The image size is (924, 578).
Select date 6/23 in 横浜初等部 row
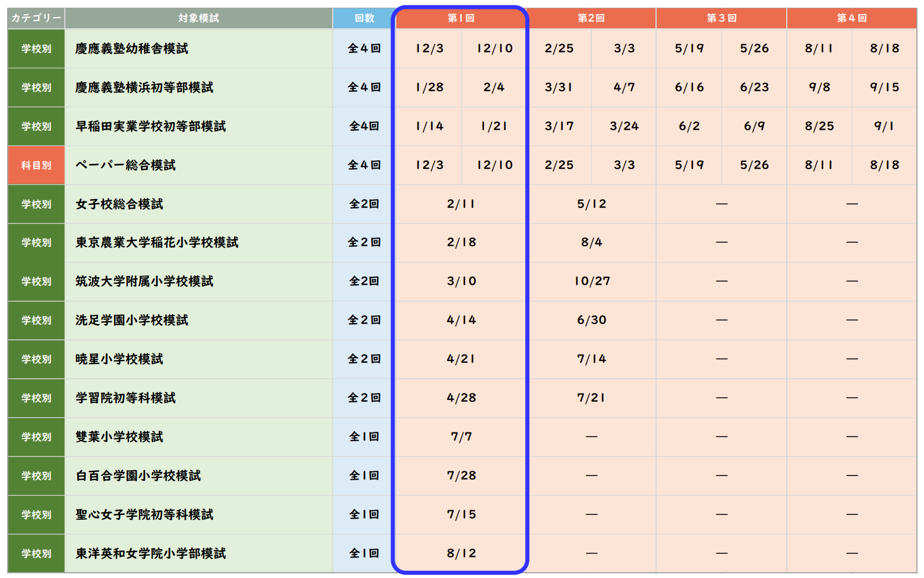(x=754, y=88)
